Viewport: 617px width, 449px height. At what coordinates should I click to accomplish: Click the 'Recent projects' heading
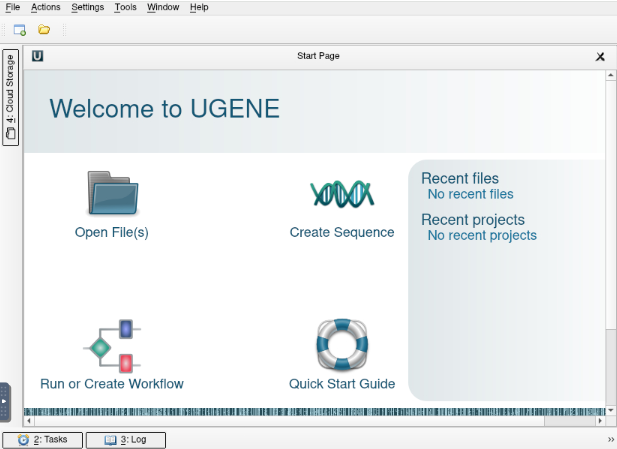coord(473,220)
